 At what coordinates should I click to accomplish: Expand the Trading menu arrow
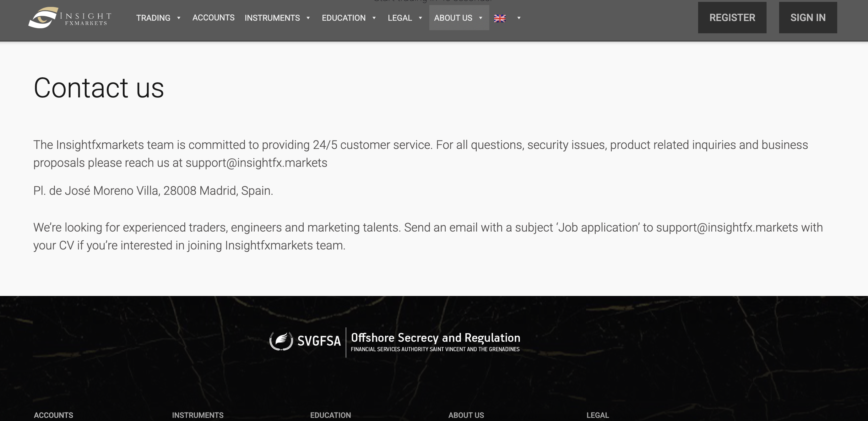pyautogui.click(x=179, y=18)
